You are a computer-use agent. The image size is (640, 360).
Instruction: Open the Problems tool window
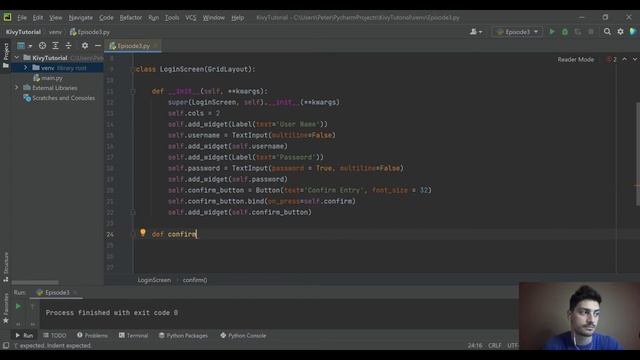pyautogui.click(x=92, y=336)
